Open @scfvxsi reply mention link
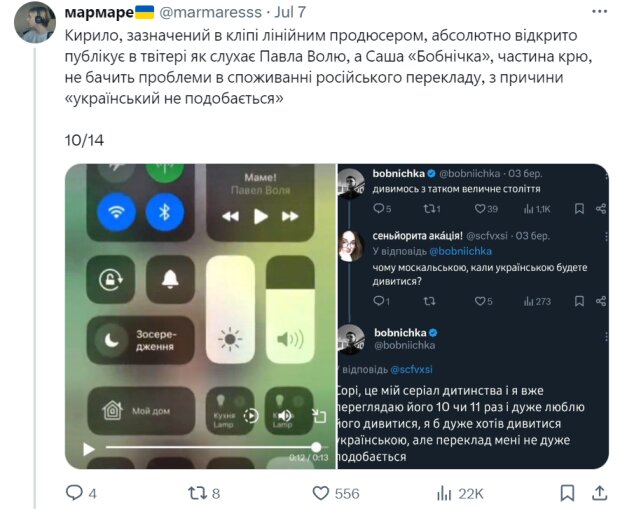 [411, 369]
